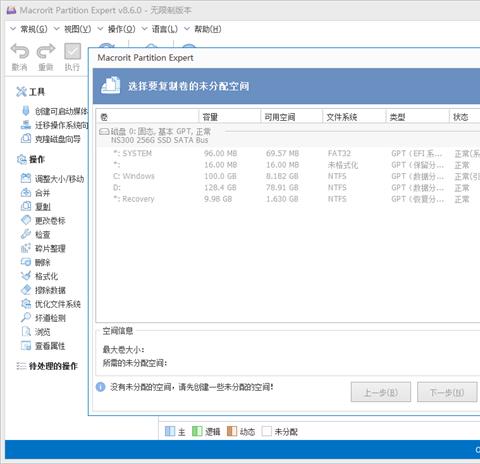Click the Execute (执行) checkmark icon
This screenshot has width=480, height=464.
coord(72,51)
